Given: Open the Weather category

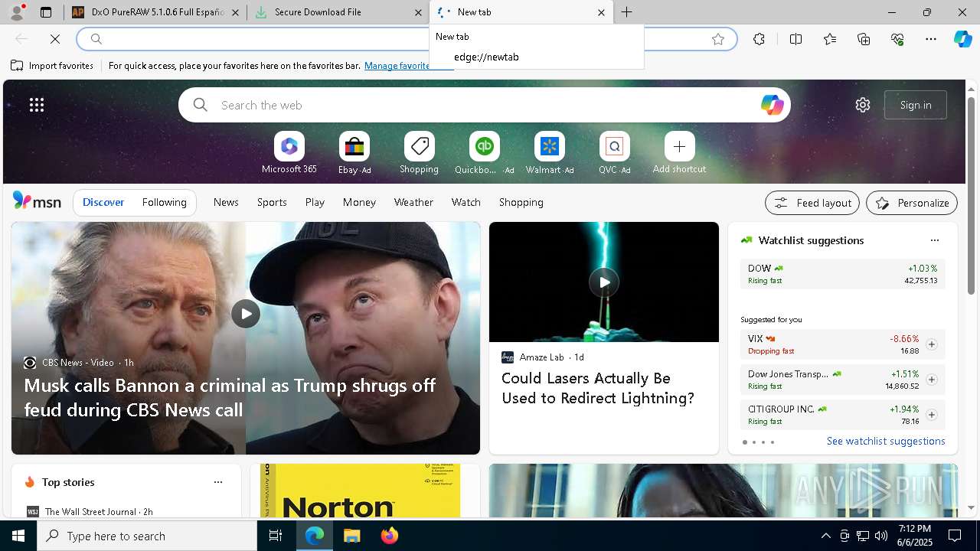Looking at the screenshot, I should point(413,202).
